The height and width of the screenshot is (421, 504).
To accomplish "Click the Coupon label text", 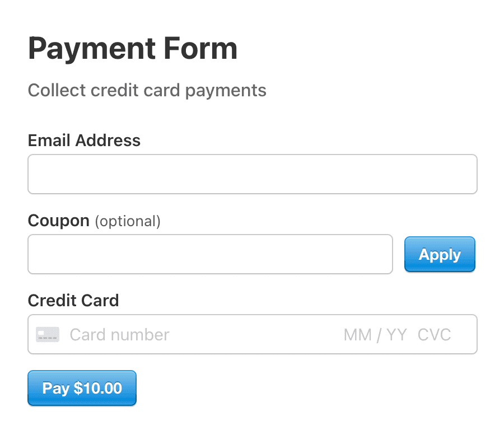I will (58, 221).
